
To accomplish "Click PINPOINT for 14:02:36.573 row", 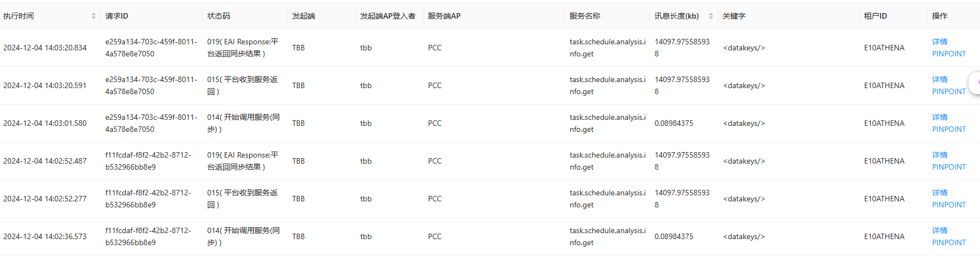I will tap(949, 242).
